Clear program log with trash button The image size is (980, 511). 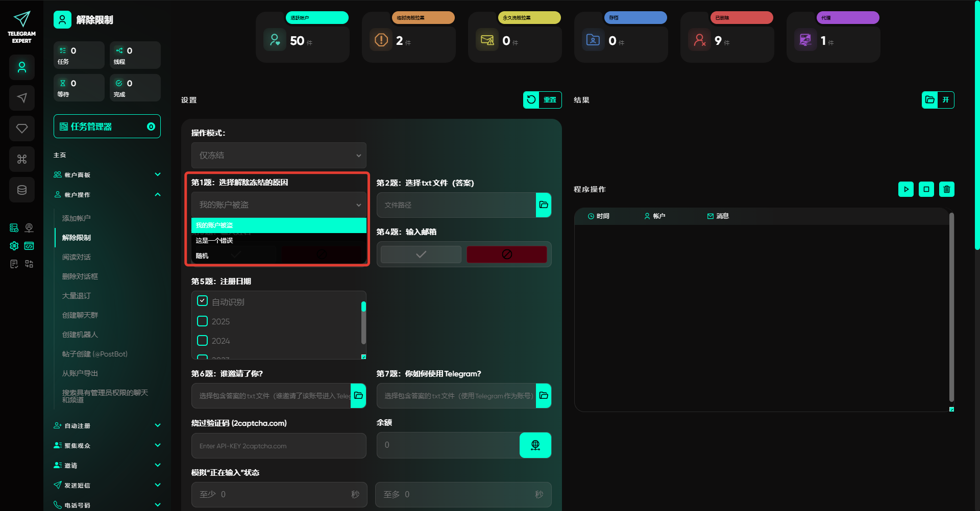947,189
